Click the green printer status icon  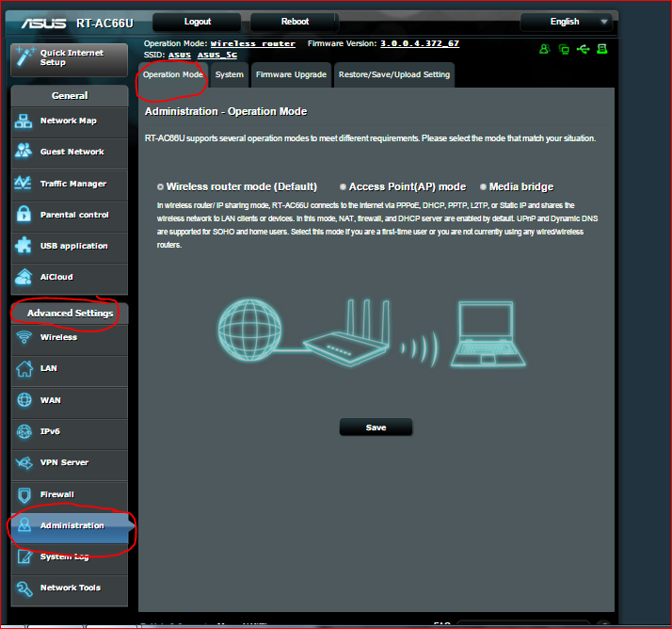click(x=602, y=49)
